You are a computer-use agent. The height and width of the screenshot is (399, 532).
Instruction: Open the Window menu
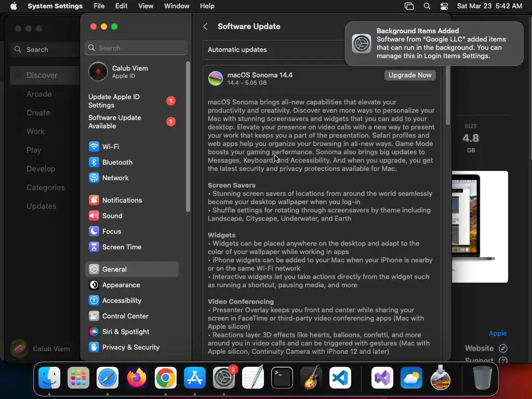177,6
